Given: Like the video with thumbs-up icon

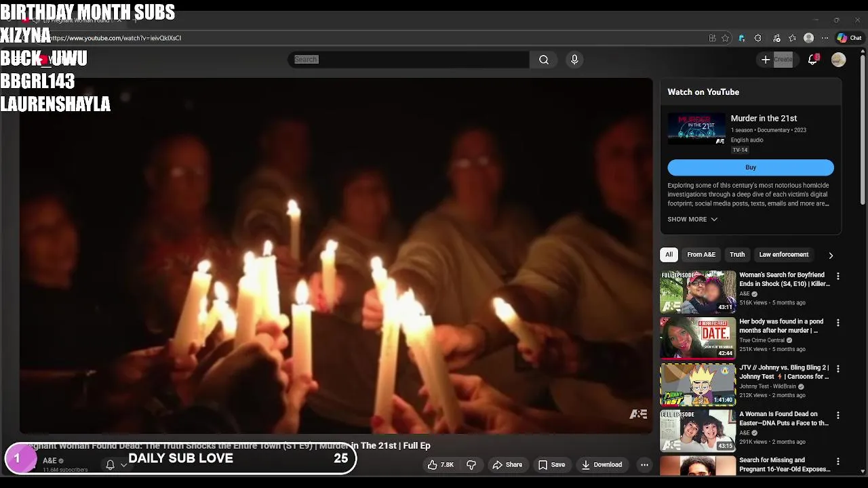Looking at the screenshot, I should pos(440,465).
